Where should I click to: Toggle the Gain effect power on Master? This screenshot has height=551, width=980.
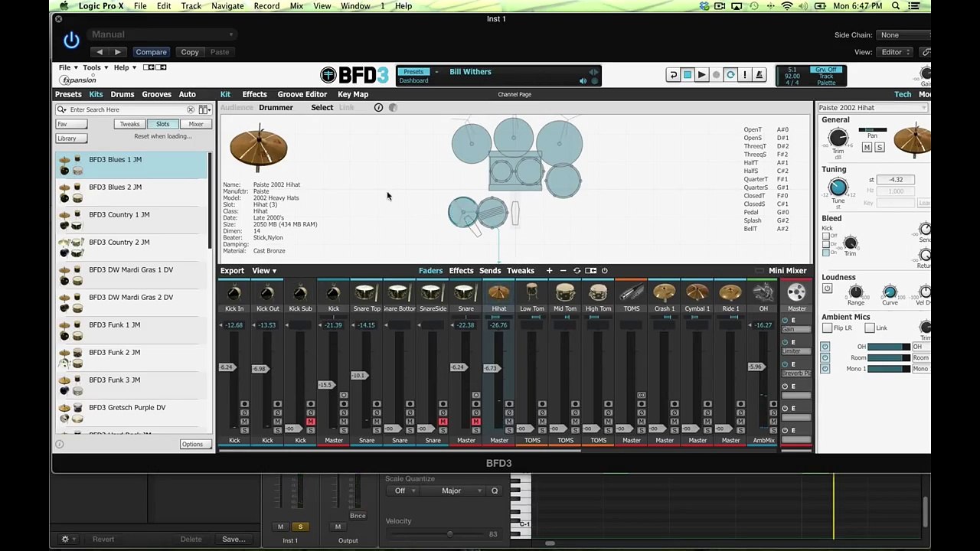click(x=785, y=320)
